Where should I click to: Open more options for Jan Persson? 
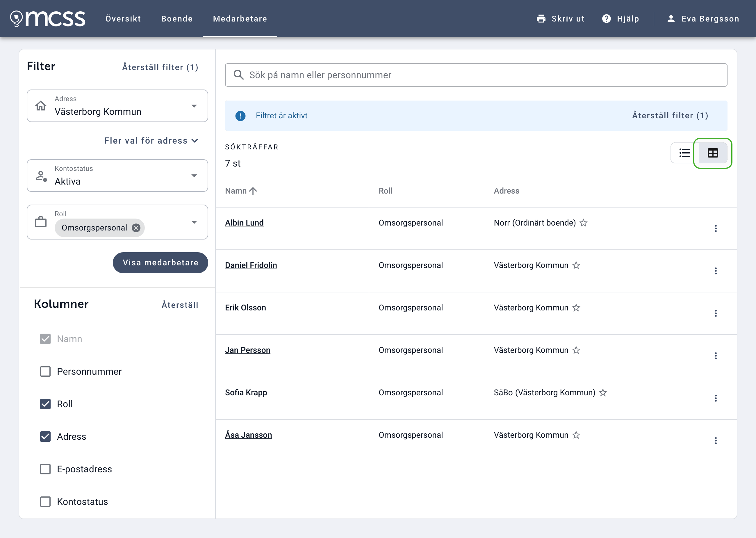(x=716, y=356)
